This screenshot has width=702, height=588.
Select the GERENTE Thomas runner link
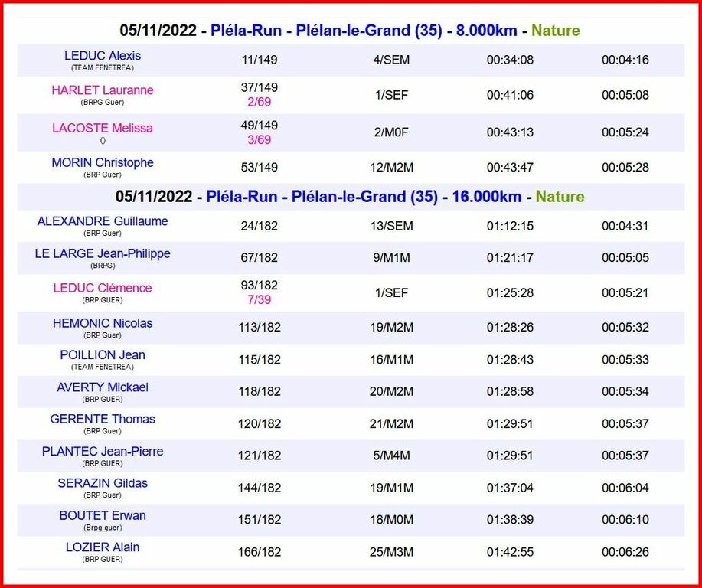point(103,420)
